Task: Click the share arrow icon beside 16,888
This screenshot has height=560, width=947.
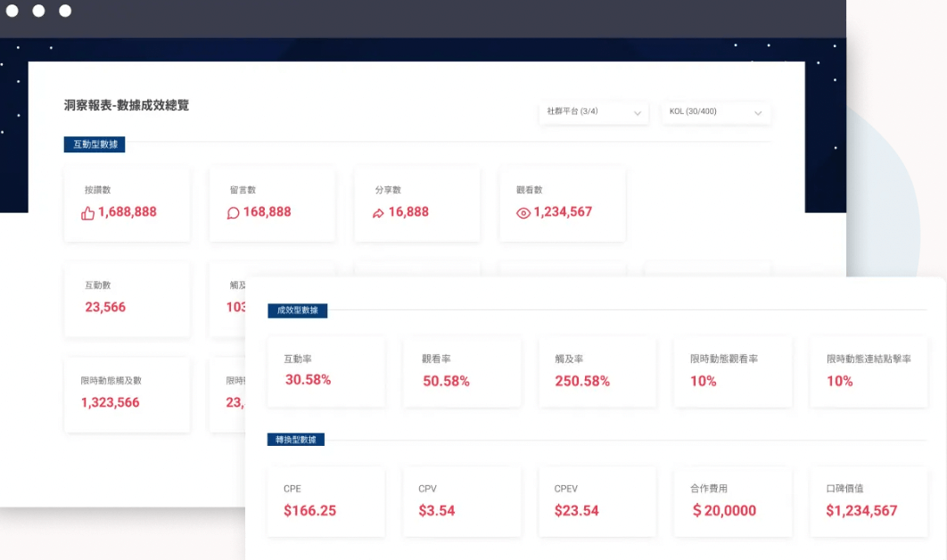Action: click(x=378, y=212)
